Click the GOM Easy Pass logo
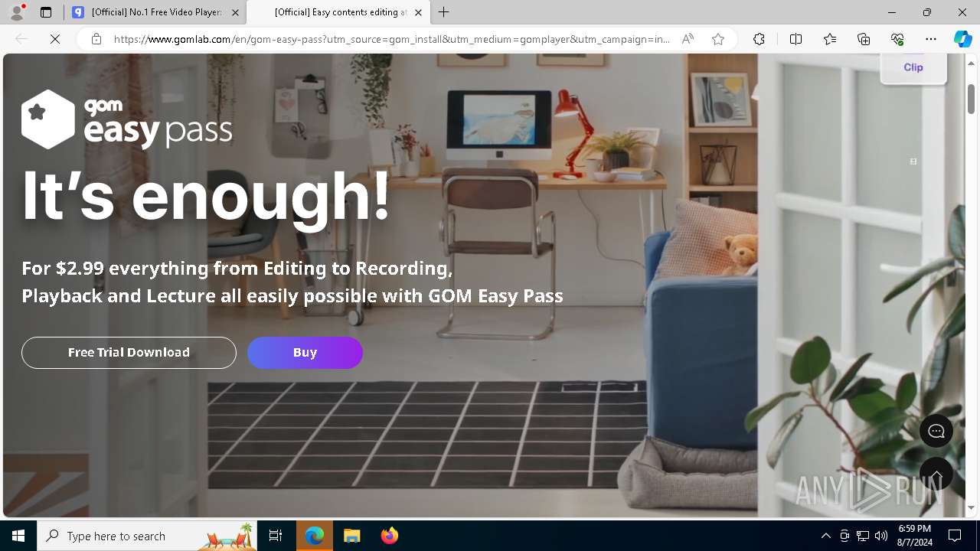The width and height of the screenshot is (980, 551). pyautogui.click(x=126, y=119)
